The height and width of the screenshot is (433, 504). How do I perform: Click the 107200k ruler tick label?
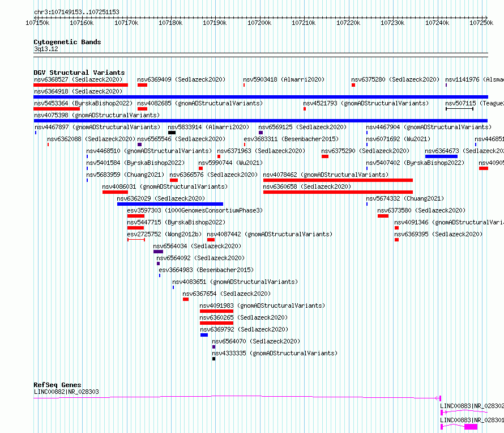point(259,23)
